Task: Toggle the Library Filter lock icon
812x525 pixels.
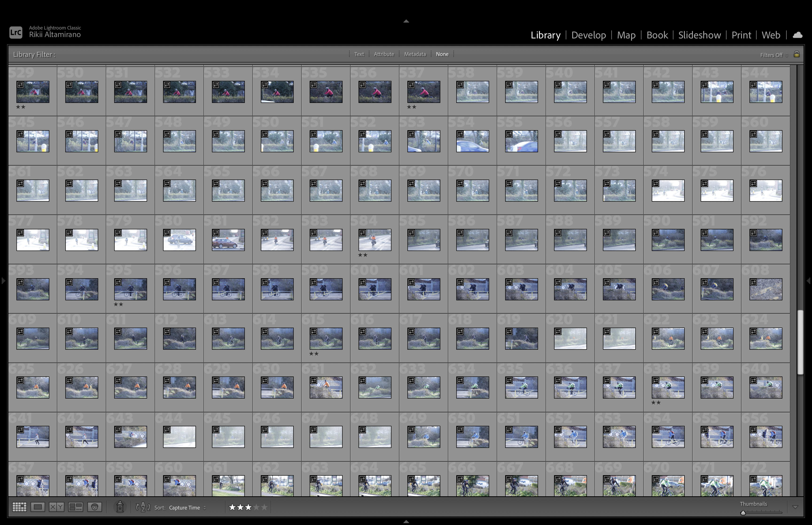Action: point(797,54)
